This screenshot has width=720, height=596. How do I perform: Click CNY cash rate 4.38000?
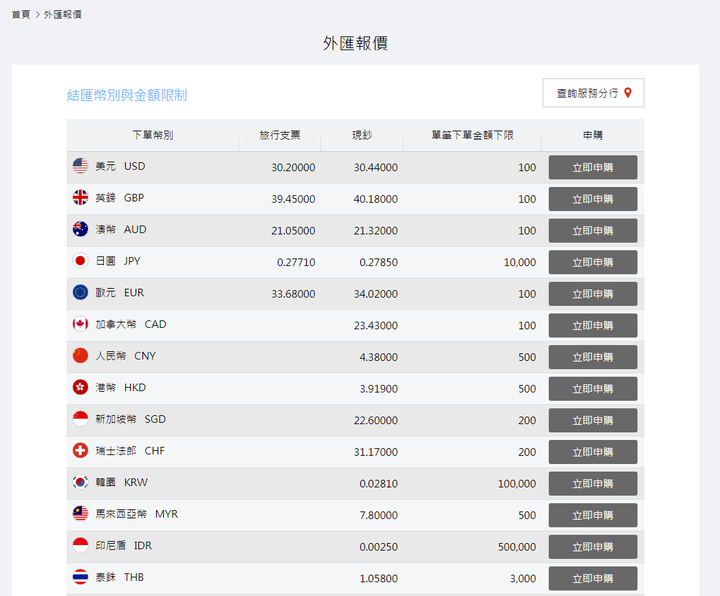(379, 358)
